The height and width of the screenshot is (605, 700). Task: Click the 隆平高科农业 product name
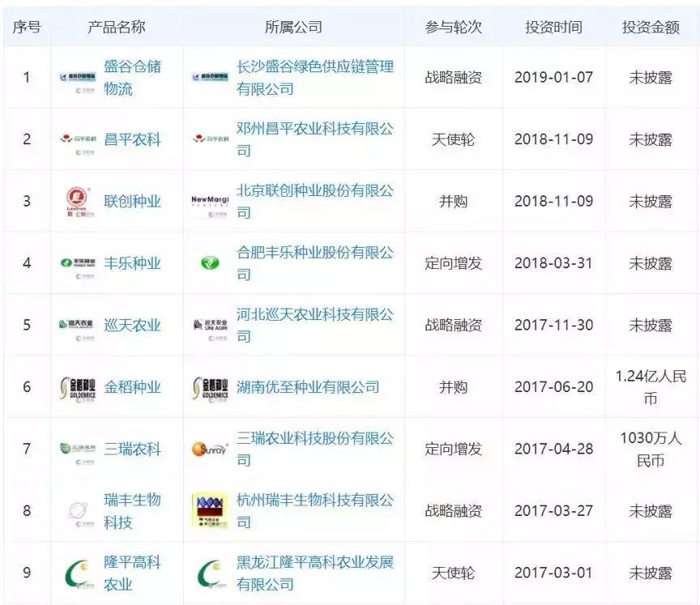(132, 573)
